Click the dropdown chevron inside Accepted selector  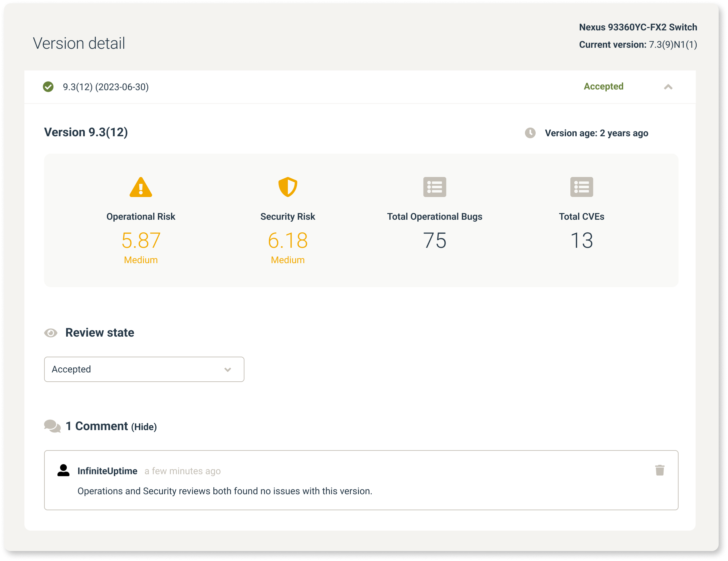[x=228, y=370]
